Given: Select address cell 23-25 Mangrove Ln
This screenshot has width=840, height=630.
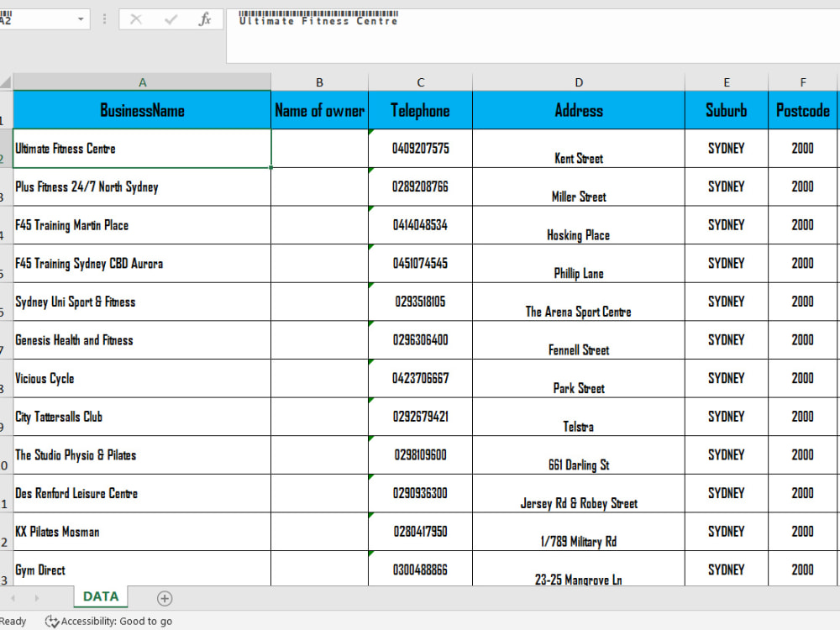Looking at the screenshot, I should pos(579,569).
